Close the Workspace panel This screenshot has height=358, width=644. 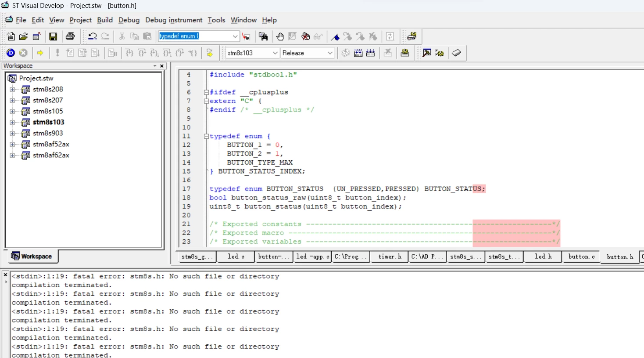(x=162, y=66)
